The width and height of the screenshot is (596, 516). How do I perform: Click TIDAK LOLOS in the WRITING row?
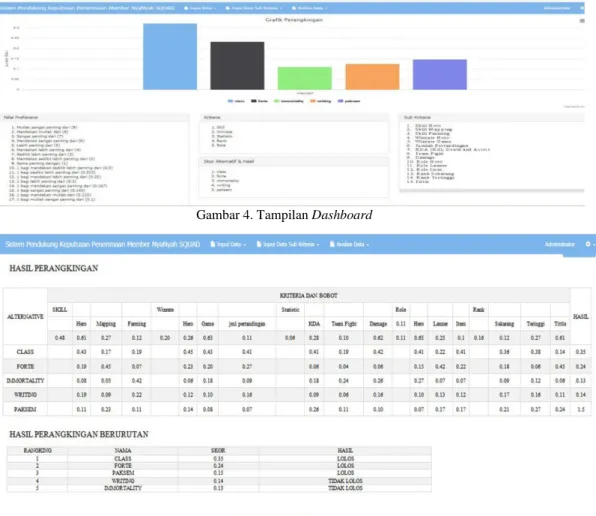346,481
